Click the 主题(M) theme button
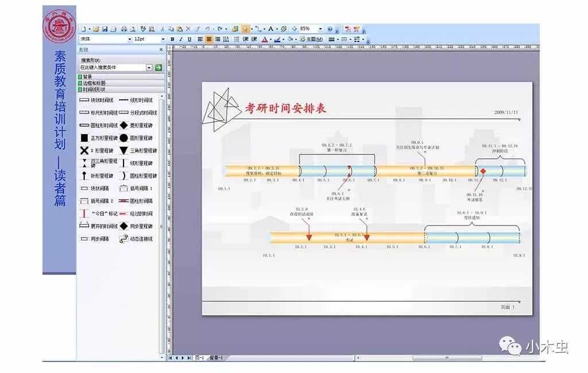The image size is (588, 373). (311, 40)
